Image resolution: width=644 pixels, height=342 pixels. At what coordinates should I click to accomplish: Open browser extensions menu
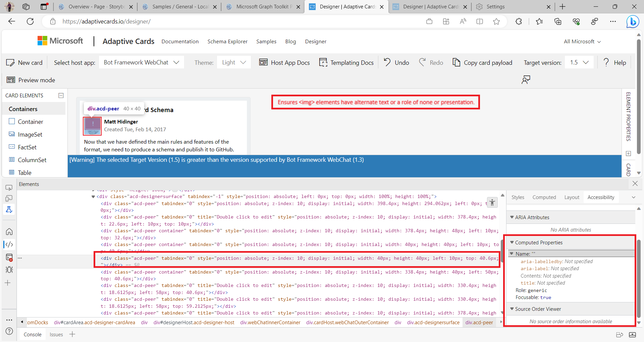[519, 21]
